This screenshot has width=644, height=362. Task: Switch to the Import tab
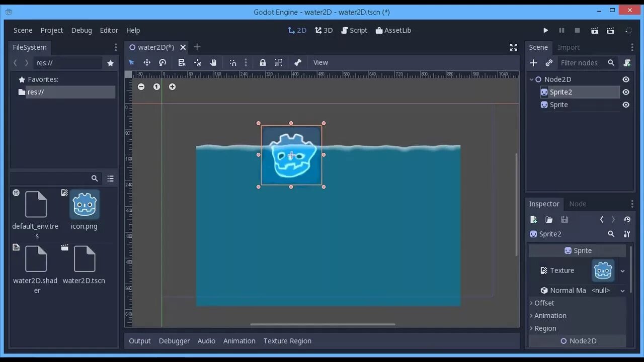tap(569, 47)
